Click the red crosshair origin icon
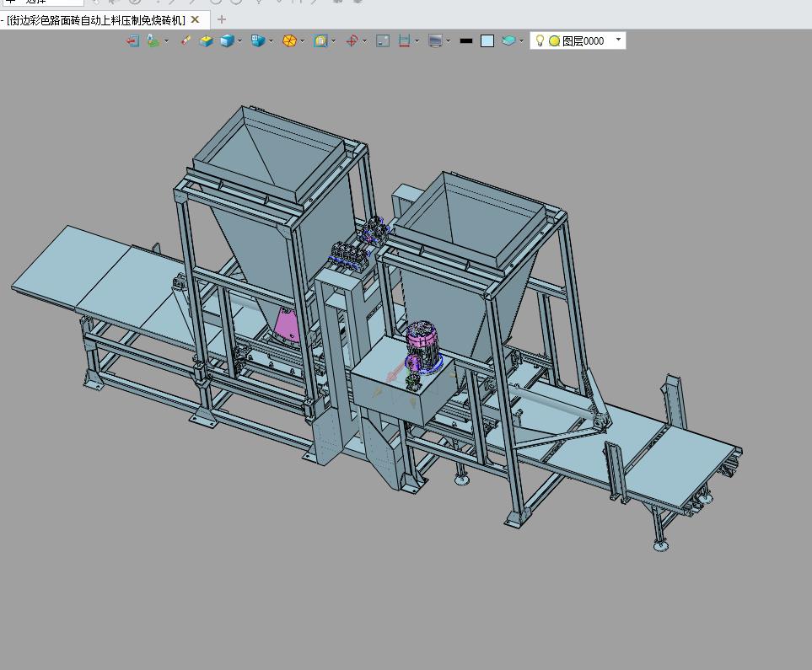 click(352, 41)
